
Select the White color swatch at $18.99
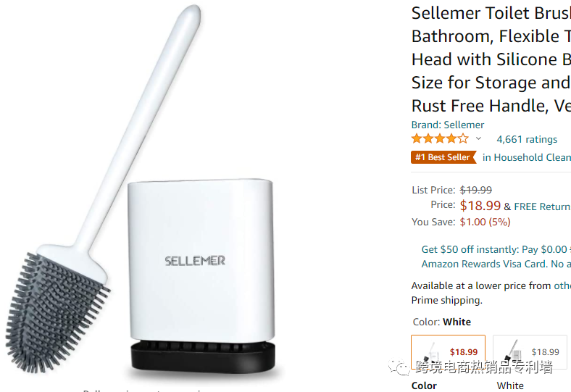[x=449, y=352]
